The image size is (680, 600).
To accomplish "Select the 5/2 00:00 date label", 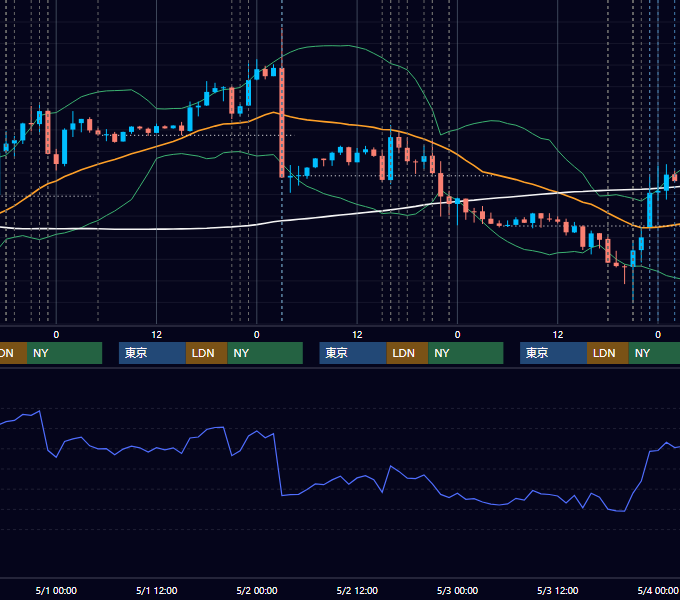I will coord(257,590).
